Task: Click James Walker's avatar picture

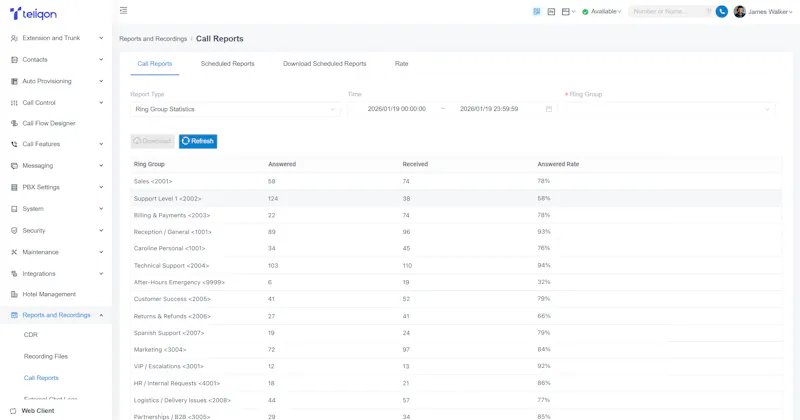Action: [739, 11]
